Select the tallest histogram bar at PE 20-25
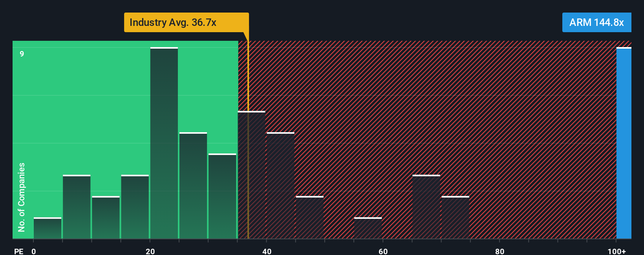This screenshot has height=255, width=644. [x=164, y=143]
